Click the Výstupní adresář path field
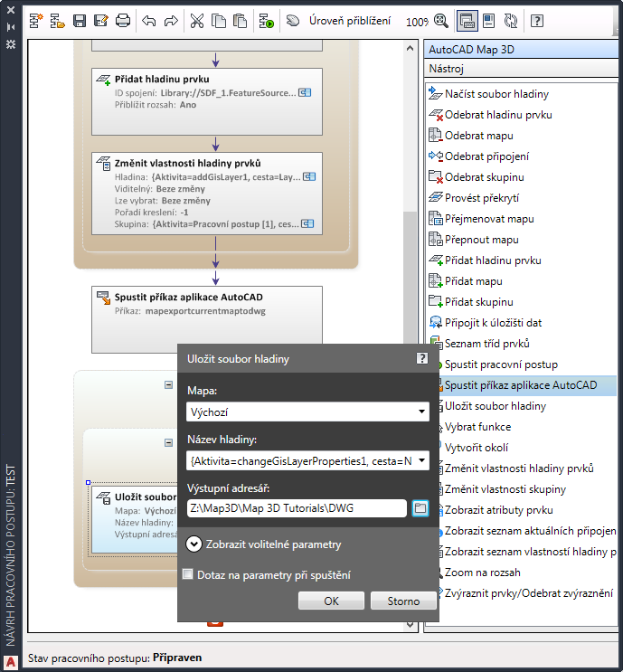Screen dimensions: 623x672 pyautogui.click(x=297, y=508)
